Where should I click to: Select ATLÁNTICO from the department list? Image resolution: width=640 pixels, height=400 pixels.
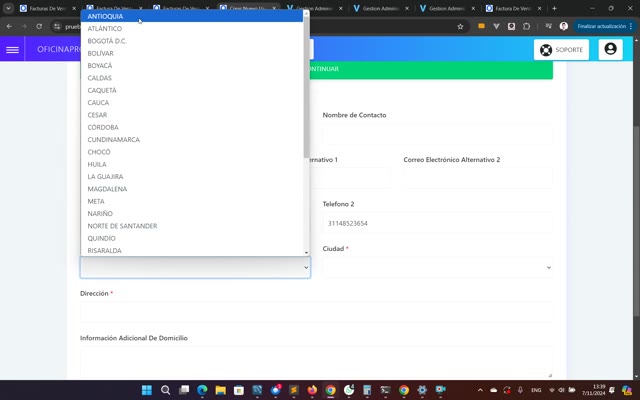pyautogui.click(x=192, y=29)
